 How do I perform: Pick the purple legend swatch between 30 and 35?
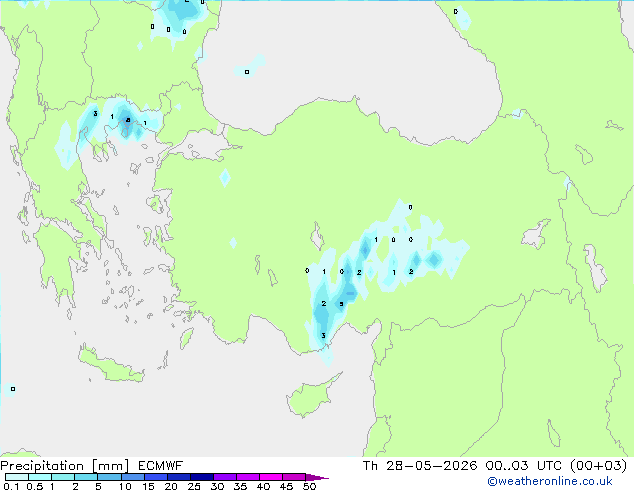pos(225,477)
